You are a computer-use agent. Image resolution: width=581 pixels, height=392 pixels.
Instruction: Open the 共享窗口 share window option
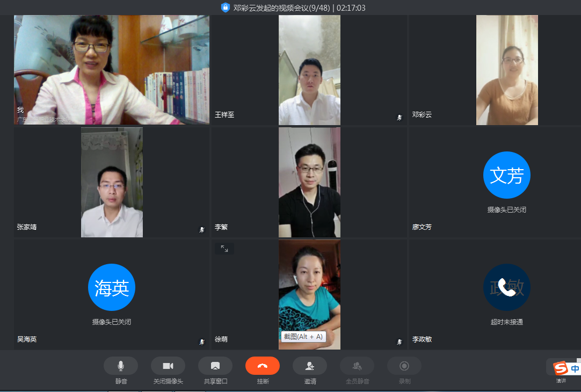pyautogui.click(x=215, y=366)
